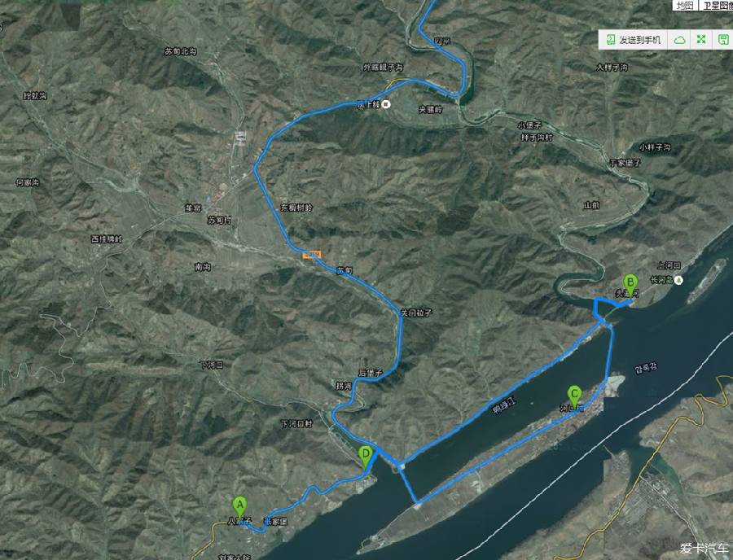Image resolution: width=733 pixels, height=560 pixels.
Task: Click the 下河口村 village label
Action: 296,423
